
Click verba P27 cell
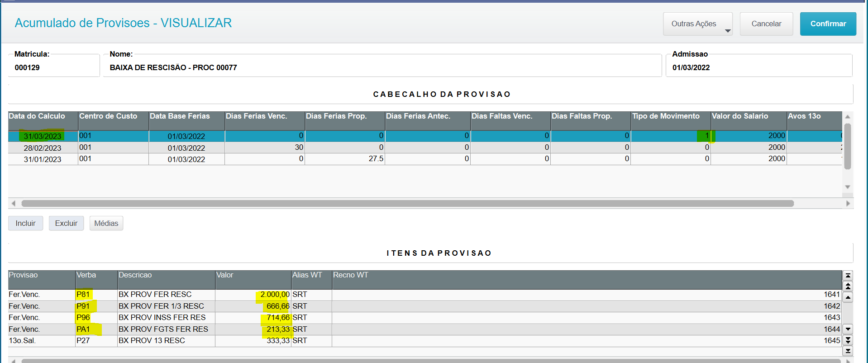click(96, 341)
